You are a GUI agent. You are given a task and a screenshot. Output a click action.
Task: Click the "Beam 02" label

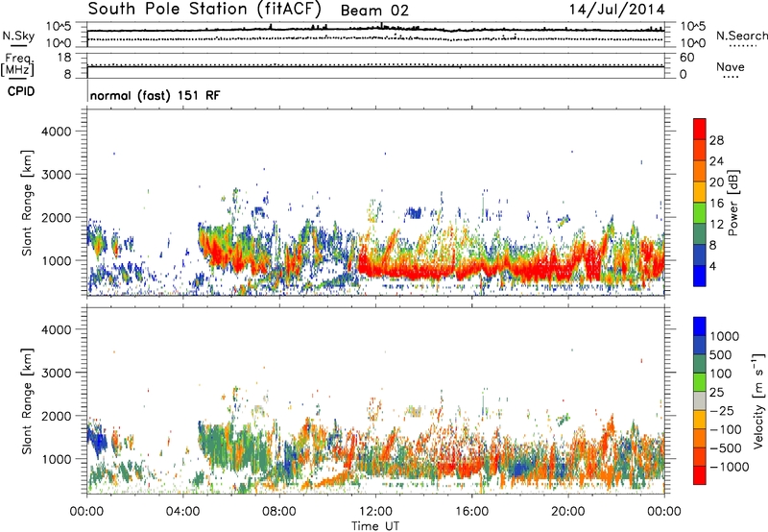[x=374, y=11]
